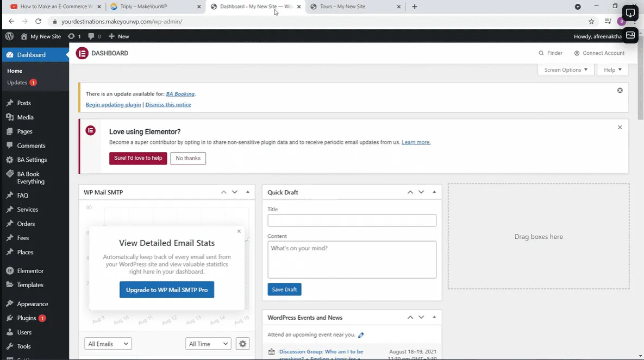Viewport: 644px width, 360px height.
Task: Open the All Emails dropdown
Action: pyautogui.click(x=108, y=344)
